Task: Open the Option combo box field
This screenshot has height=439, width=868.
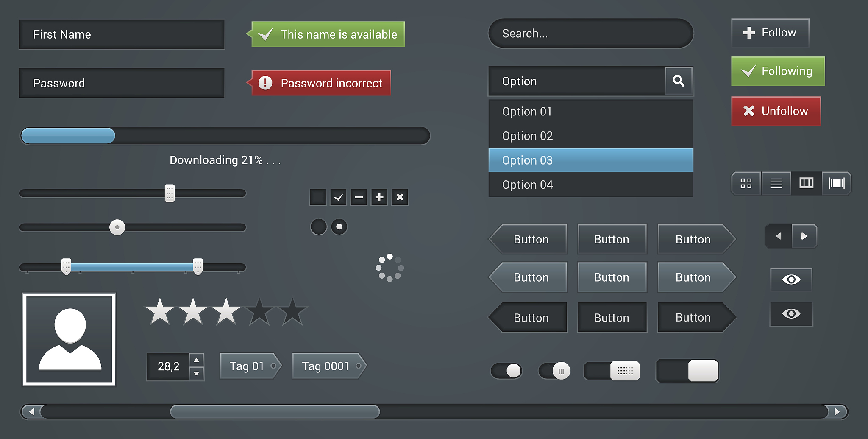Action: (x=576, y=81)
